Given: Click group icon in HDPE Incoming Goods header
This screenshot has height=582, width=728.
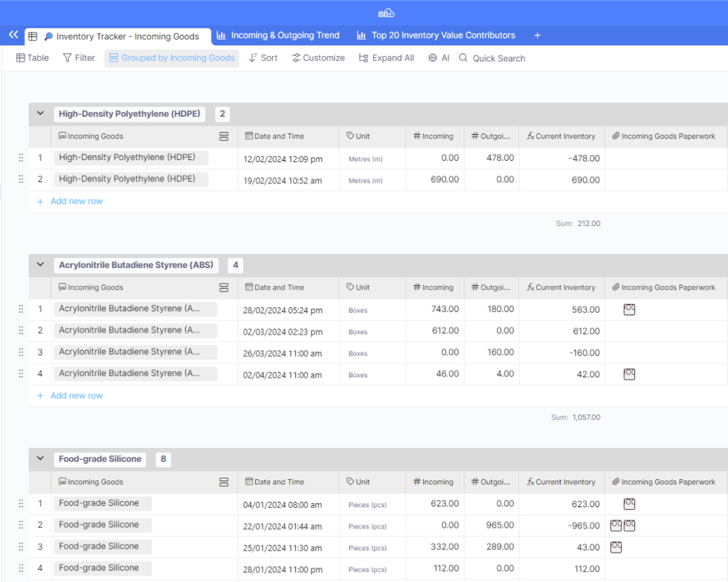Looking at the screenshot, I should click(x=224, y=136).
